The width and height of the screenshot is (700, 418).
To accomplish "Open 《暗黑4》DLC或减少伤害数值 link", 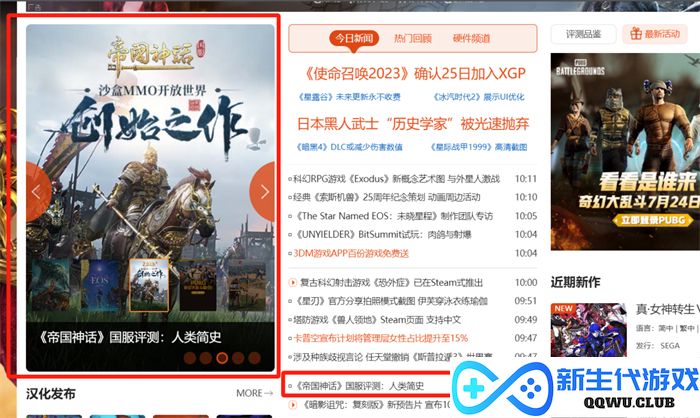I will [x=349, y=147].
